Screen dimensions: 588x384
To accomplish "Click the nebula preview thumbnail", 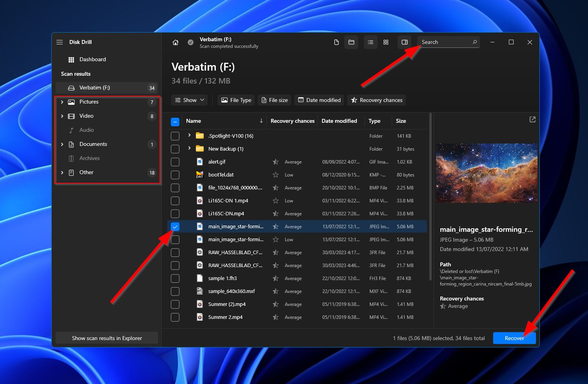I will 487,173.
